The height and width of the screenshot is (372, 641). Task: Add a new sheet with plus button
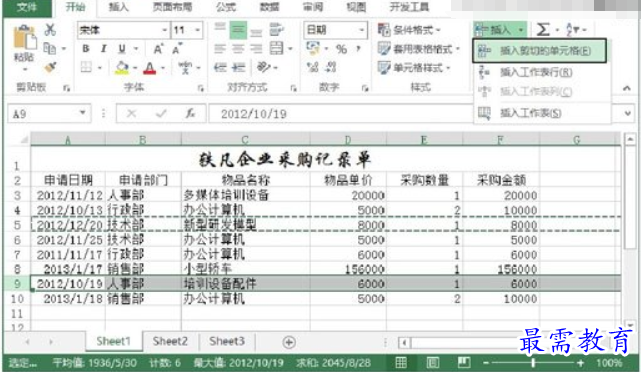(x=289, y=342)
